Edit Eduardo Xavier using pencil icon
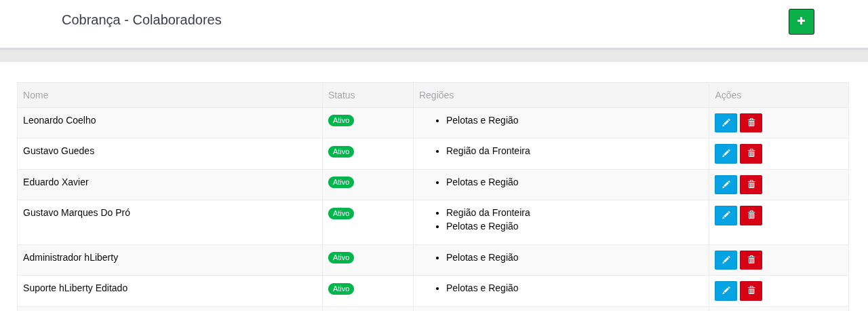 click(726, 185)
